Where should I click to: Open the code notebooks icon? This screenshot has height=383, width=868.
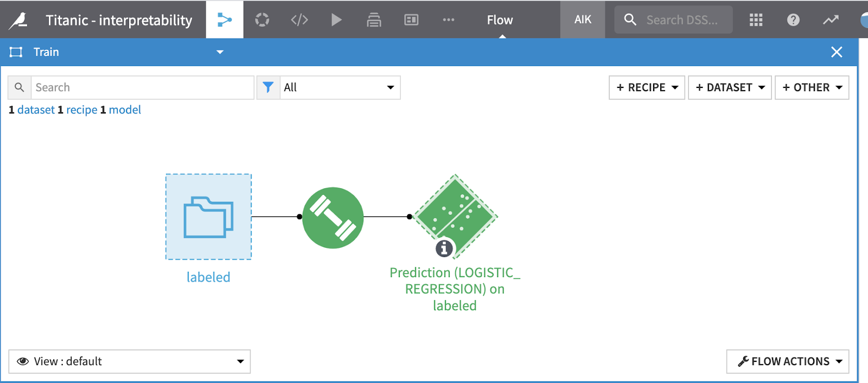[299, 20]
